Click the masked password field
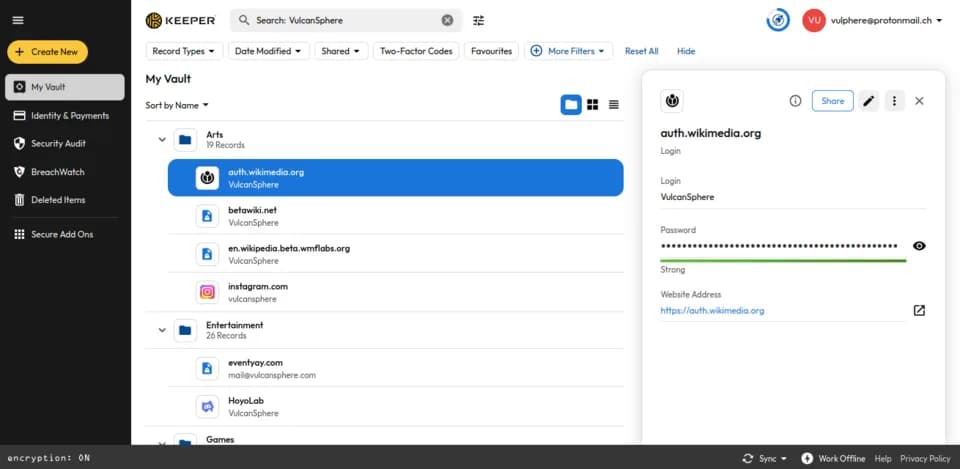Viewport: 960px width, 469px height. click(779, 246)
